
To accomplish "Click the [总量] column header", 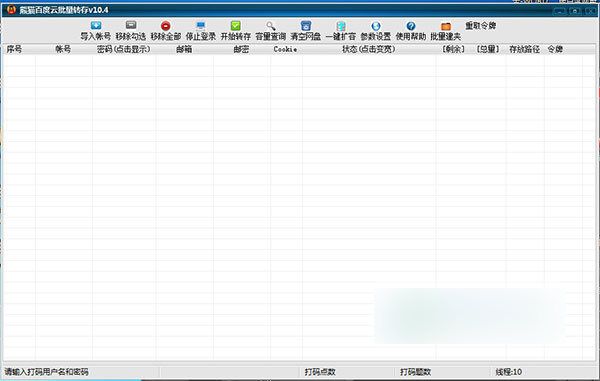I will tap(488, 49).
